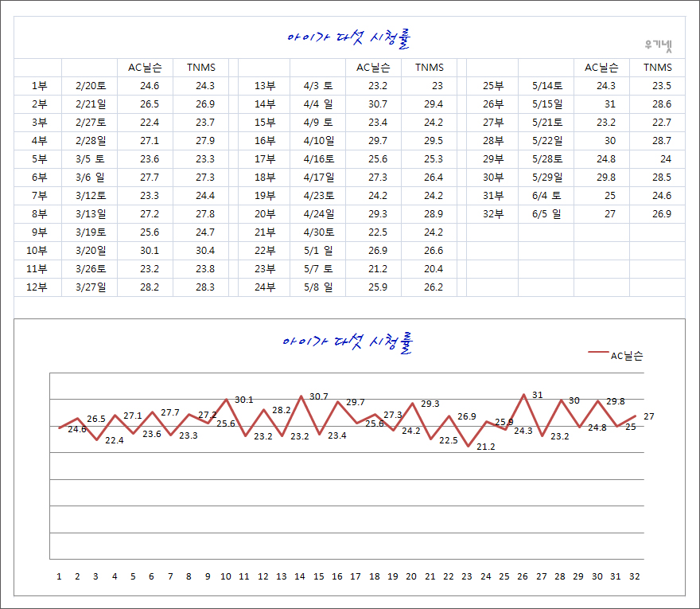Image resolution: width=700 pixels, height=609 pixels.
Task: Click date cell 2/20토
Action: [91, 86]
